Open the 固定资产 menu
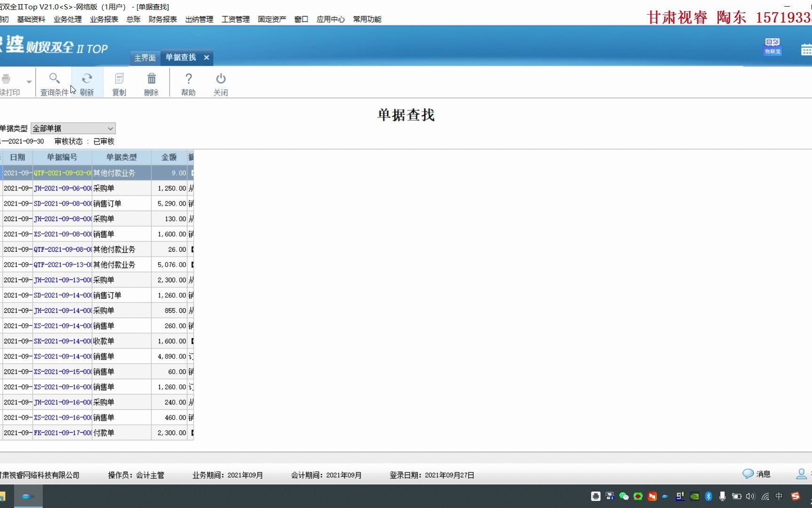The image size is (812, 508). click(272, 19)
